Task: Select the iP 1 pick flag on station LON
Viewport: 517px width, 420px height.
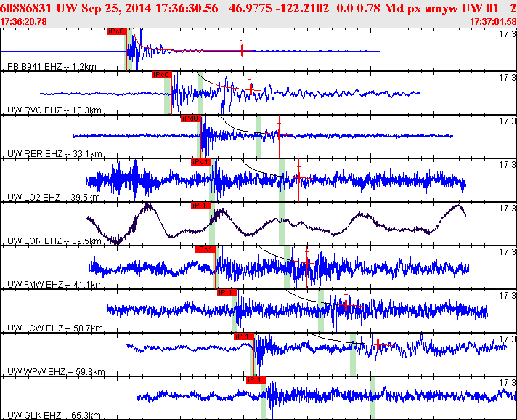Action: pyautogui.click(x=201, y=206)
